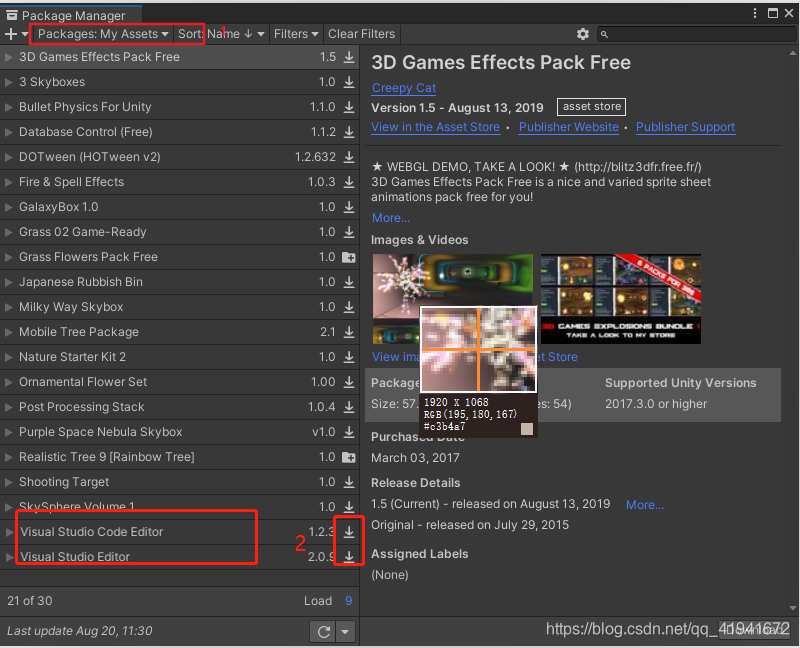The image size is (800, 648).
Task: Download Visual Studio Editor package
Action: point(349,557)
